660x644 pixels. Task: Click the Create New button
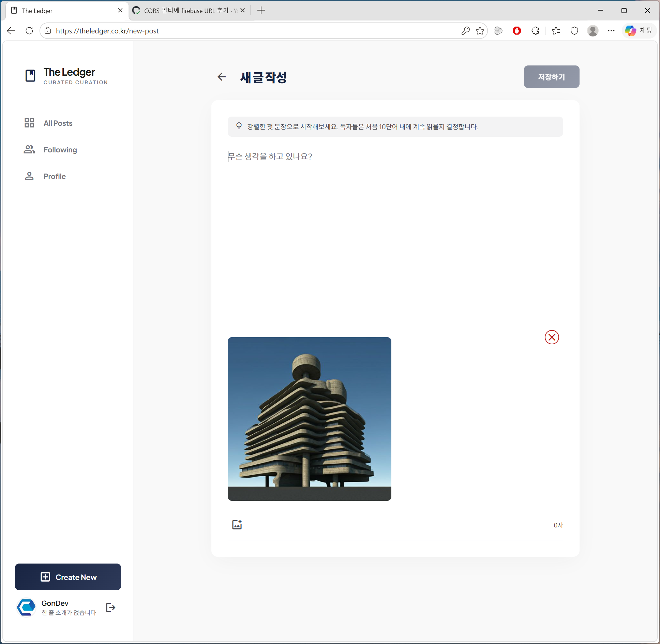68,577
